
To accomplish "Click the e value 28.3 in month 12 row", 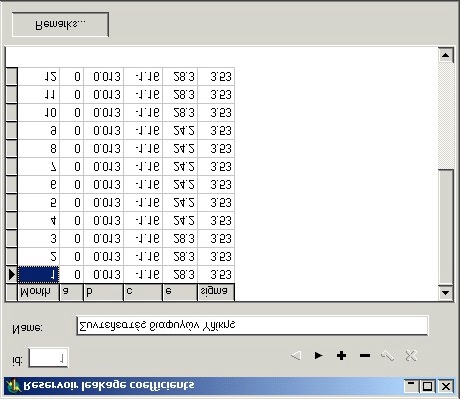I will (x=180, y=77).
